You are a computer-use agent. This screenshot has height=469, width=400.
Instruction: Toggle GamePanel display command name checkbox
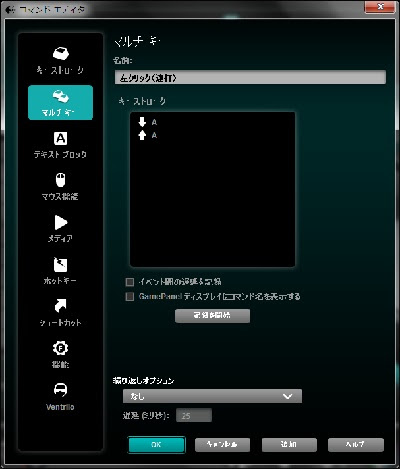130,296
